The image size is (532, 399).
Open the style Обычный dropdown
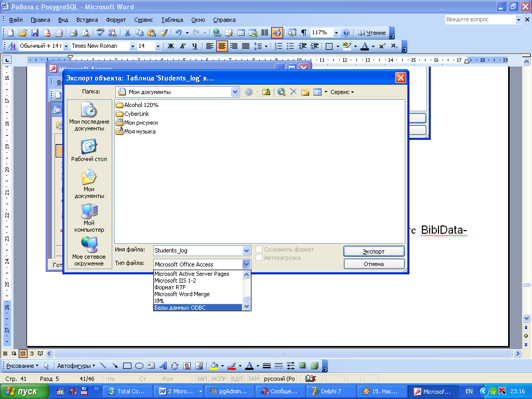[66, 46]
